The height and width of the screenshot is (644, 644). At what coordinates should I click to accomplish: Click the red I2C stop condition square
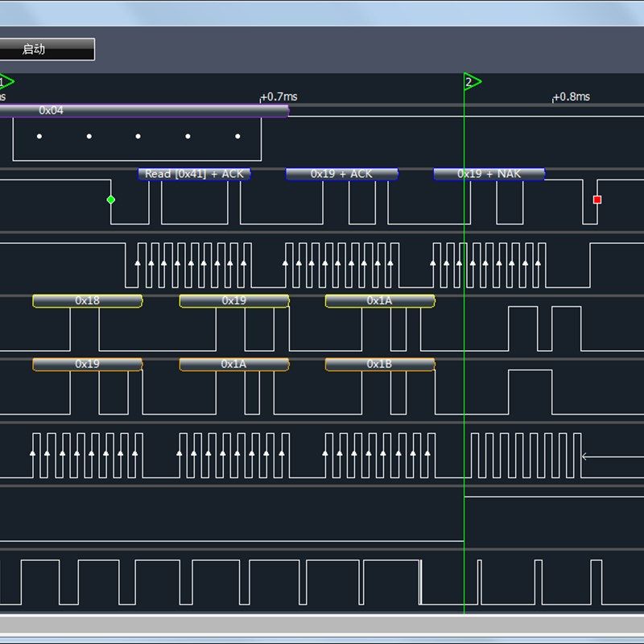[x=597, y=200]
